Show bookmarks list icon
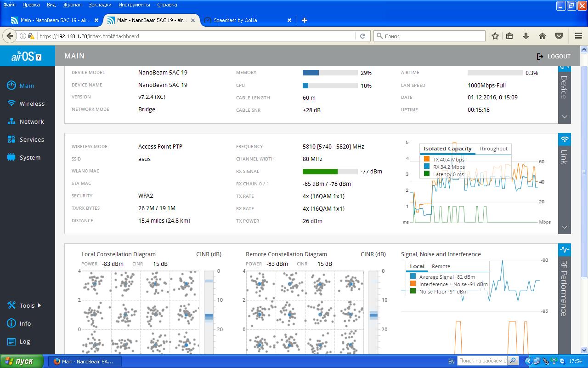588x368 pixels. [x=509, y=36]
